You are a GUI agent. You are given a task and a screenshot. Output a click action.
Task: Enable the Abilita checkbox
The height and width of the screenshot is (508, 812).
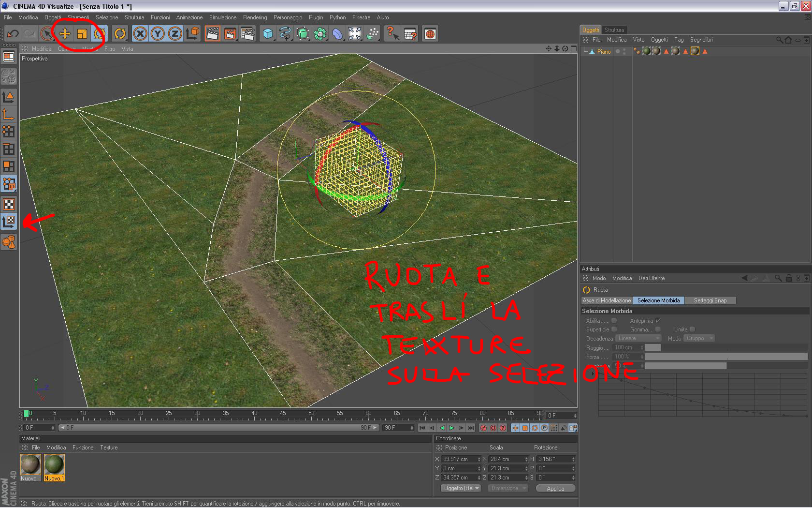tap(614, 320)
